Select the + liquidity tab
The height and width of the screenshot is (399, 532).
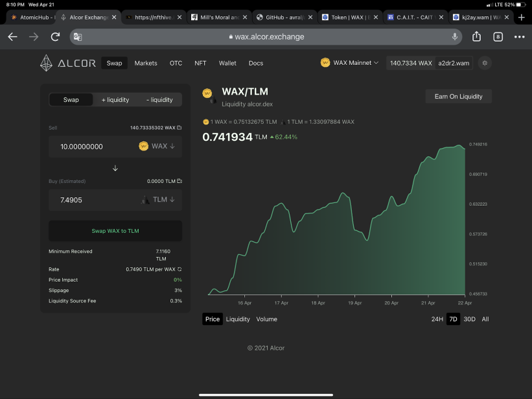pos(115,100)
